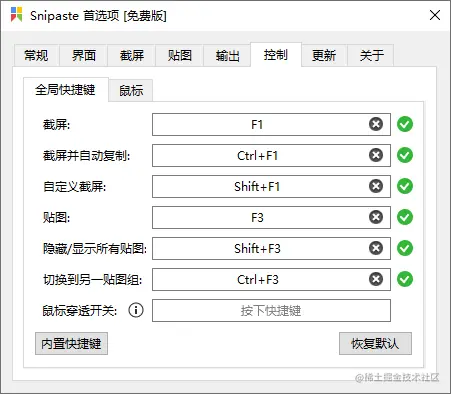Click the Snipaste logo in title bar
Screen dimensions: 451x394
pos(16,15)
